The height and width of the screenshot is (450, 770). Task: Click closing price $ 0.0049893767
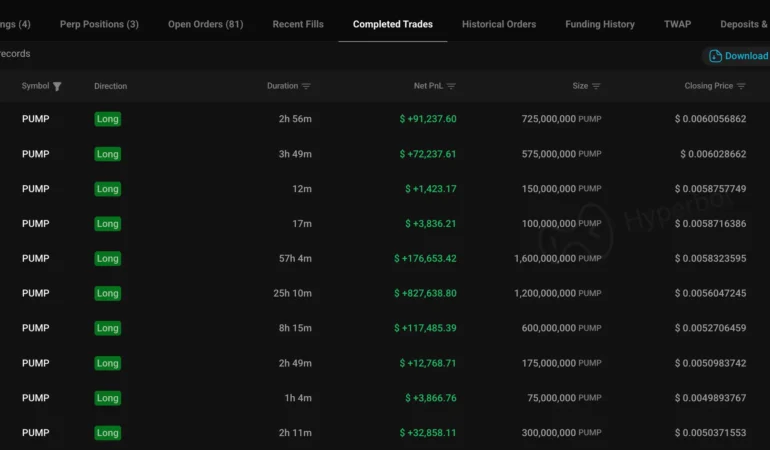tap(711, 398)
